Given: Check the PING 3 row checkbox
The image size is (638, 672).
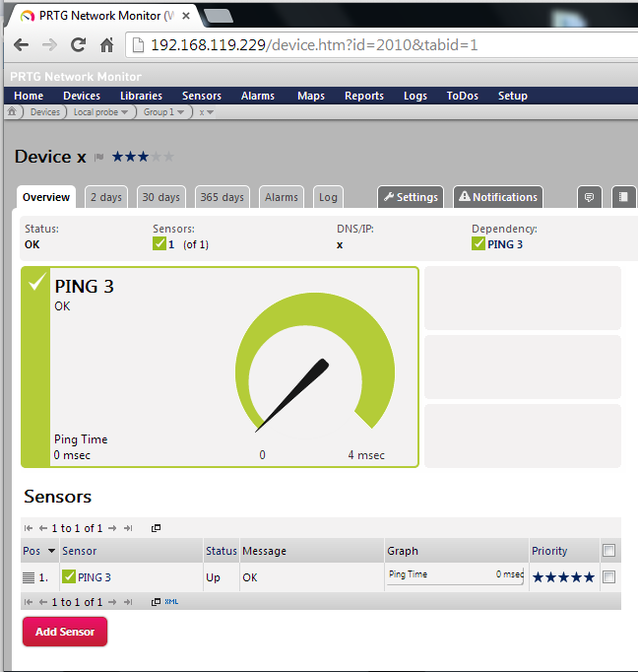Looking at the screenshot, I should tap(608, 576).
